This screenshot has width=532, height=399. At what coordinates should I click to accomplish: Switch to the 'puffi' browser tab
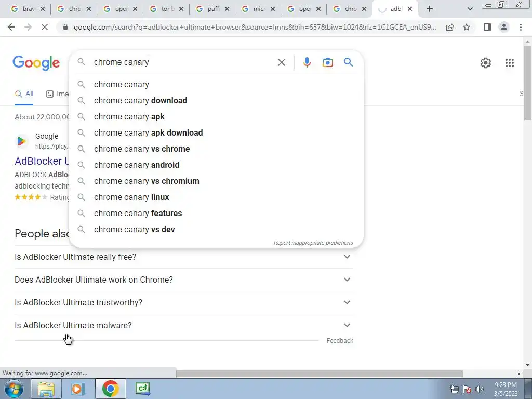[x=212, y=9]
